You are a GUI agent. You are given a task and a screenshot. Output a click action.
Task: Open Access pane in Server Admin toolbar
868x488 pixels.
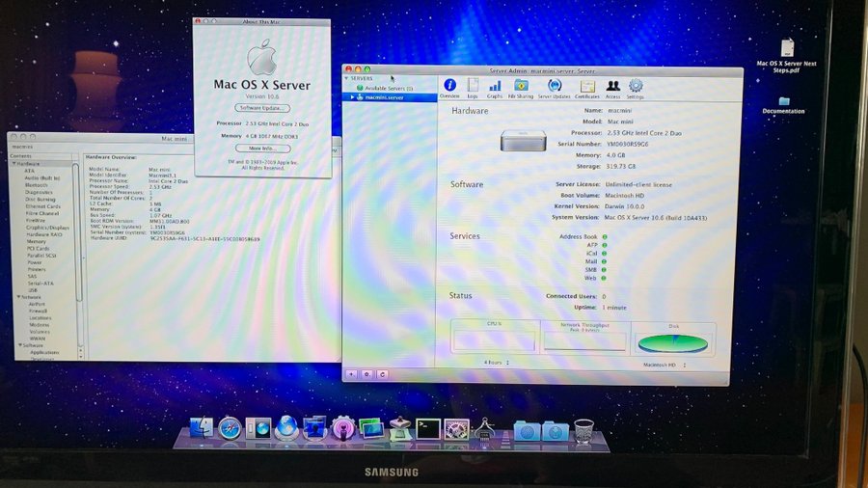coord(612,89)
